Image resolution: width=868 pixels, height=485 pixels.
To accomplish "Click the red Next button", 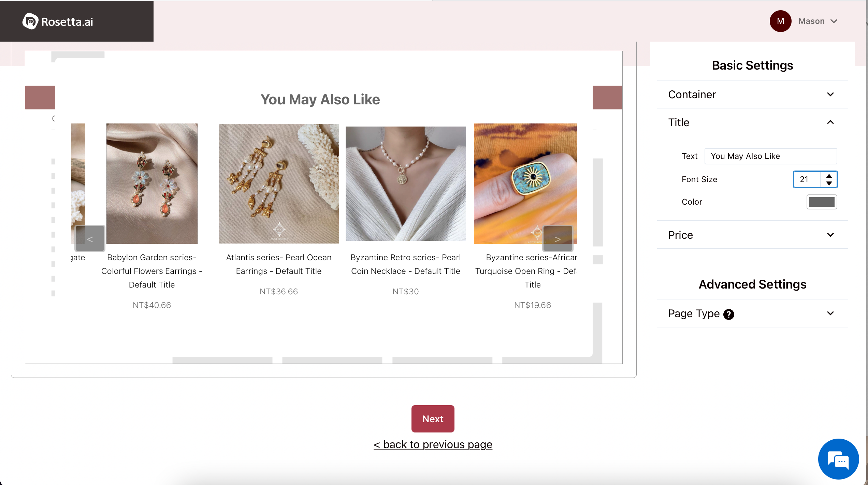I will click(433, 419).
